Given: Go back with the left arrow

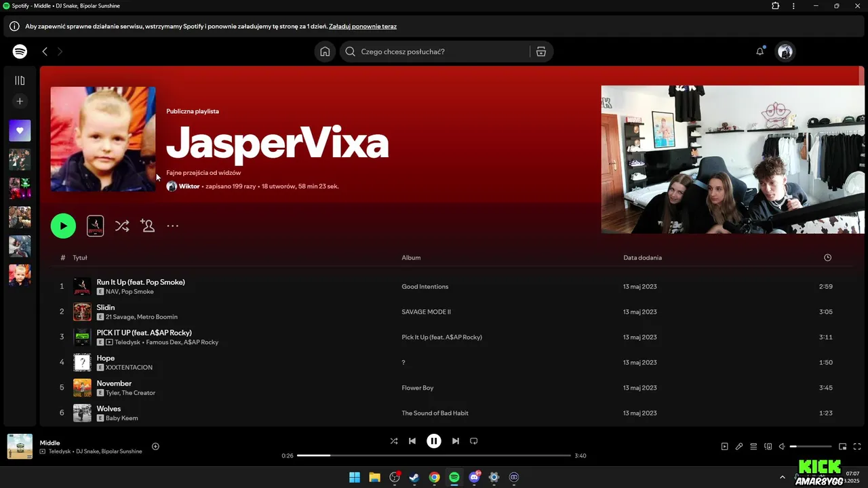Looking at the screenshot, I should click(x=45, y=52).
